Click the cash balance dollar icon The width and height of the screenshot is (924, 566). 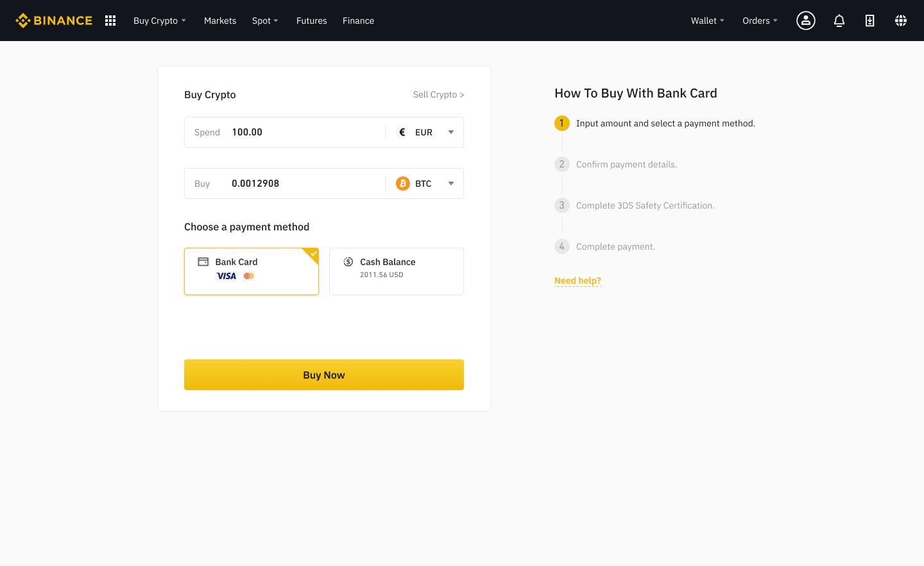coord(348,262)
